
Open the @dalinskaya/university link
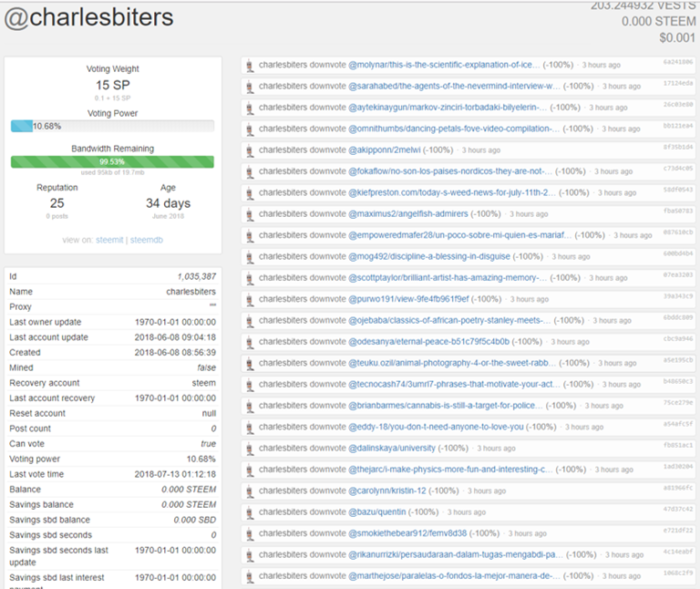392,448
